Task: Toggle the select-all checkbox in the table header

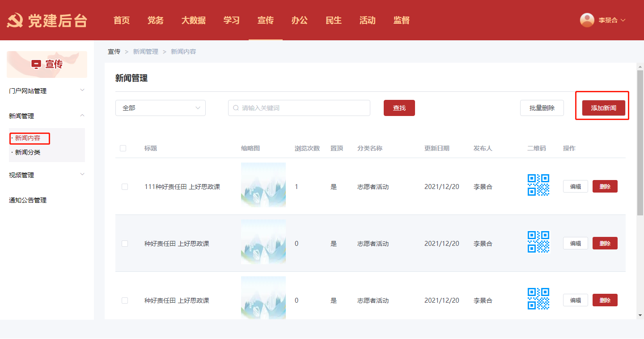Action: pyautogui.click(x=123, y=148)
